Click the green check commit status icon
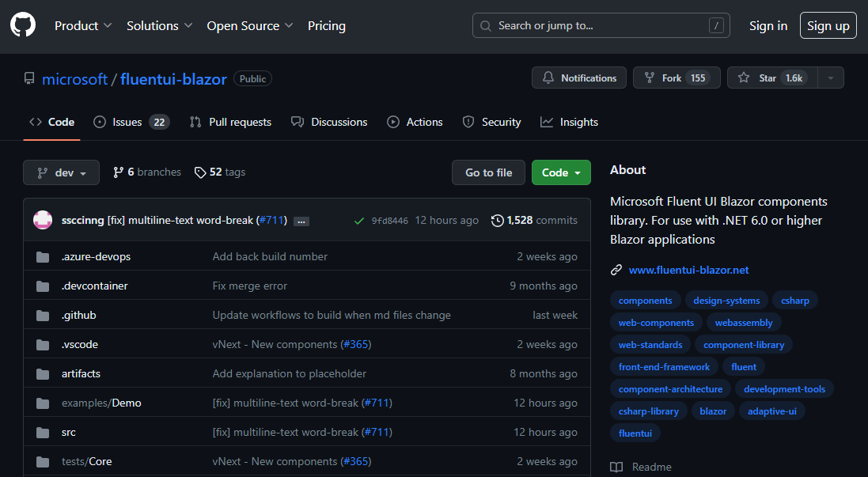 point(359,221)
